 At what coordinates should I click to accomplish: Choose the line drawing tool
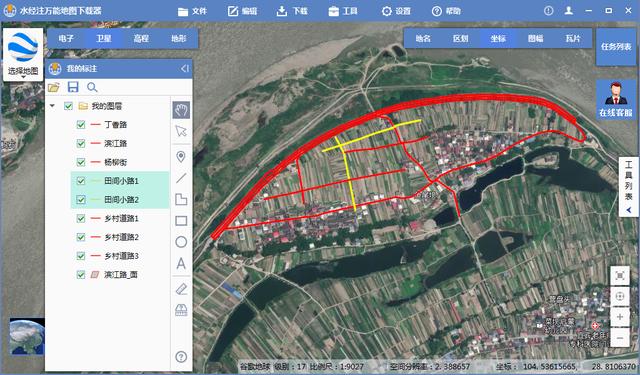pyautogui.click(x=181, y=178)
